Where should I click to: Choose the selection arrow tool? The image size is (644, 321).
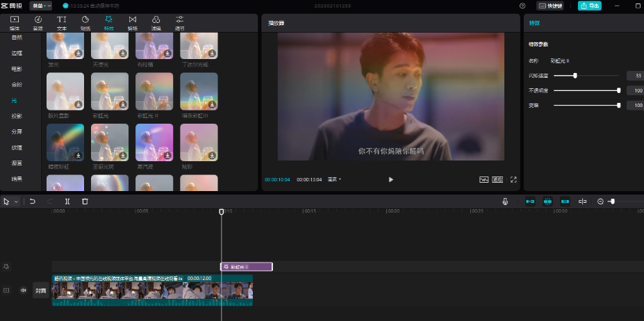click(x=6, y=201)
